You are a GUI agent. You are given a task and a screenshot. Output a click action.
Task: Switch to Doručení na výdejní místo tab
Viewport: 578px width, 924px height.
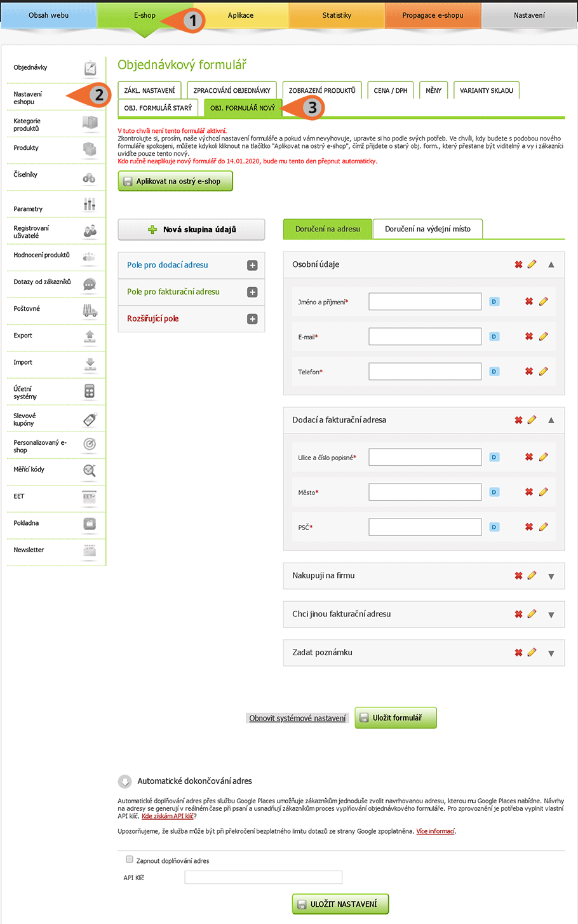[x=427, y=229]
